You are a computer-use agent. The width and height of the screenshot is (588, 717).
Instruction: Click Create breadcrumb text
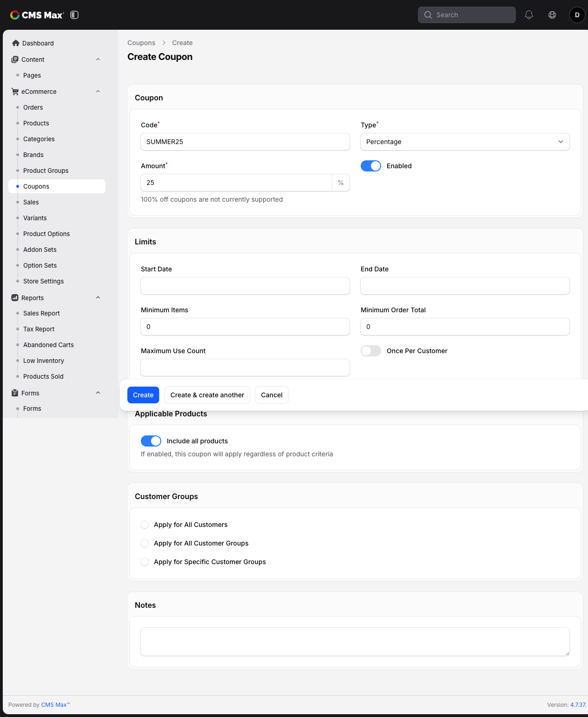click(182, 43)
